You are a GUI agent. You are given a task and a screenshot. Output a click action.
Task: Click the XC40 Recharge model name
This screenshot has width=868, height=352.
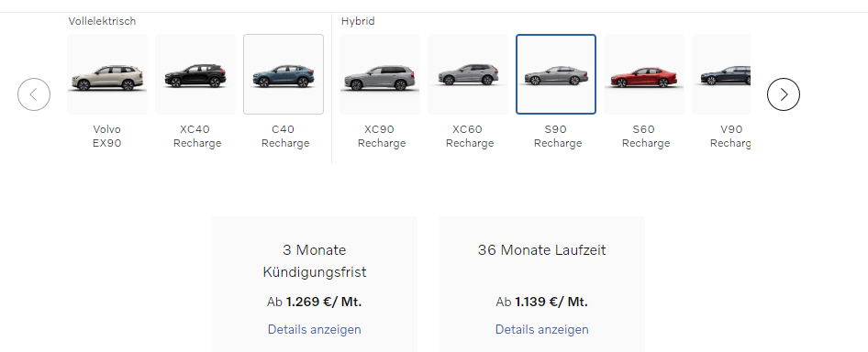197,137
